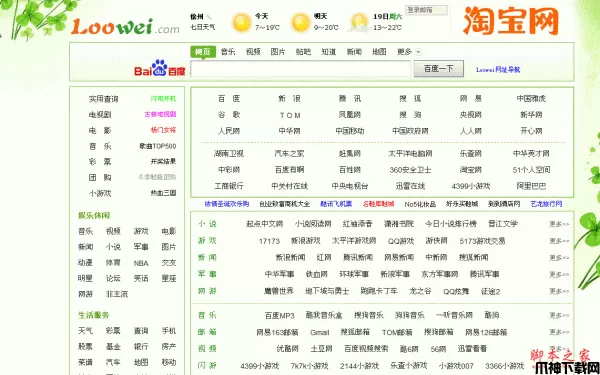Switch to the 贴吧 search tab
Image resolution: width=600 pixels, height=375 pixels.
[x=303, y=52]
